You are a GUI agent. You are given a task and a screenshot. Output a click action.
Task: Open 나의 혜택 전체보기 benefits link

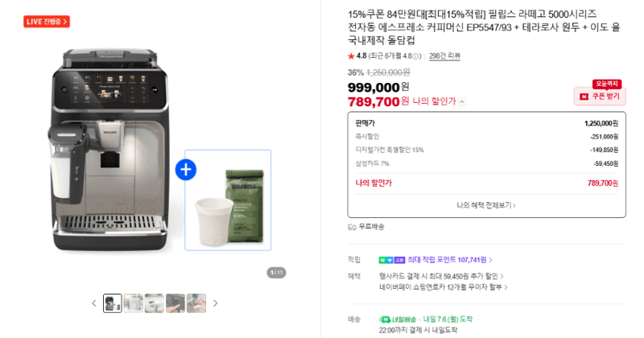[x=486, y=205]
